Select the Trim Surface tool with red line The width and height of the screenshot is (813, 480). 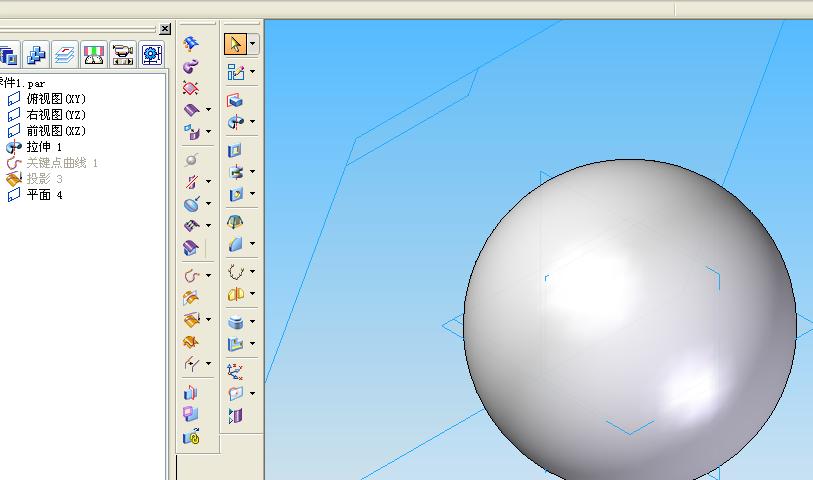click(x=191, y=181)
